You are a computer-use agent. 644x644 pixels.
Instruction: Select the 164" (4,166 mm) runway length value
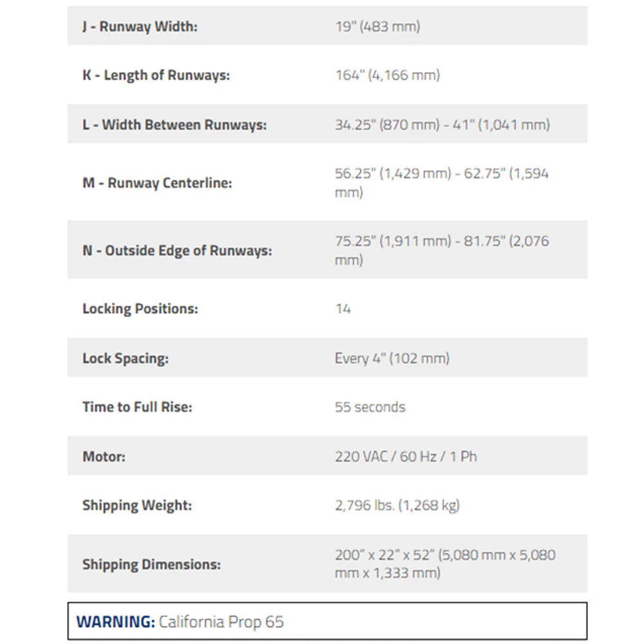[x=387, y=75]
